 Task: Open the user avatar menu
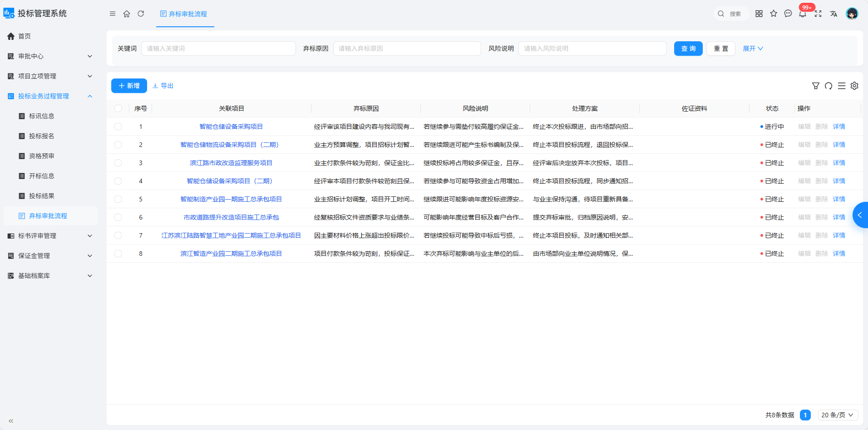click(852, 14)
